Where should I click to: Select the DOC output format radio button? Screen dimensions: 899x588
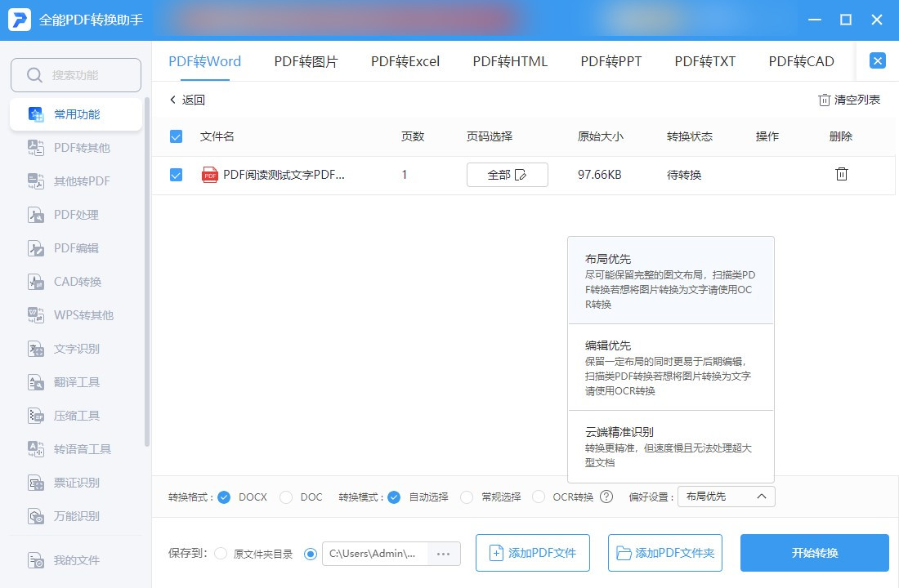[287, 497]
